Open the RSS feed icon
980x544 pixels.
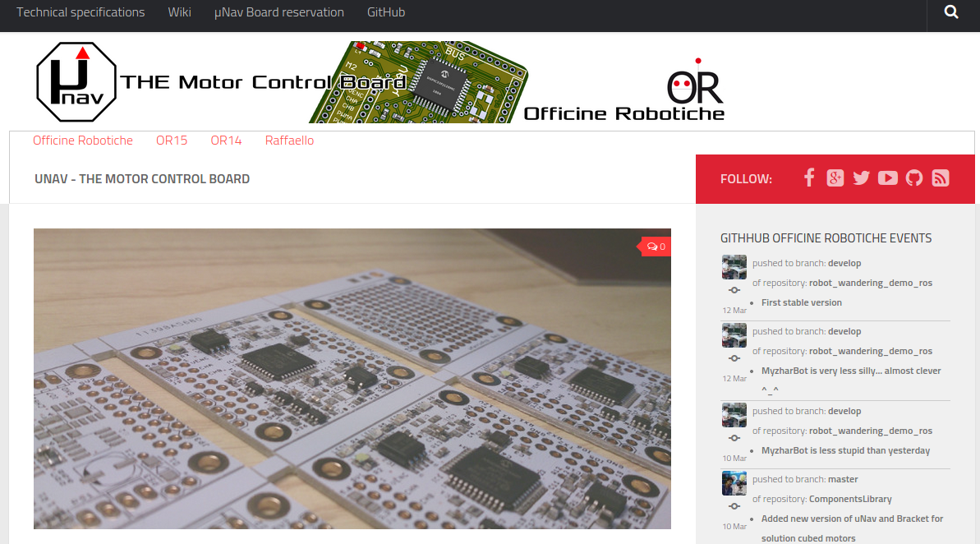tap(940, 178)
